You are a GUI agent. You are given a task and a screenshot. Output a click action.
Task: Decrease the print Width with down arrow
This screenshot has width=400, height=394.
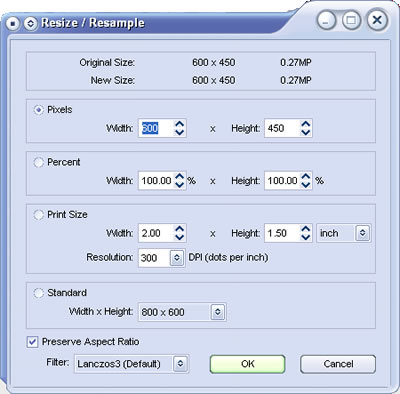click(x=180, y=237)
